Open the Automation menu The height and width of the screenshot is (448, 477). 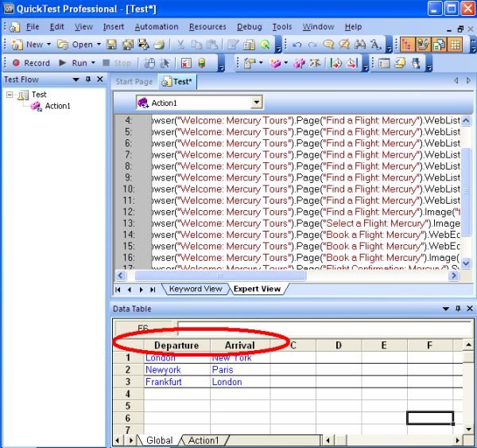coord(157,27)
